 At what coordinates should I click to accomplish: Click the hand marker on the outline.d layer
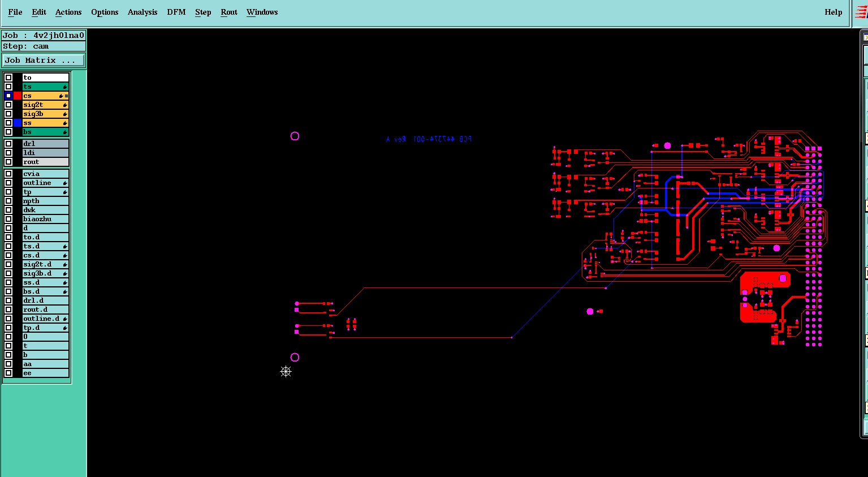pyautogui.click(x=65, y=319)
